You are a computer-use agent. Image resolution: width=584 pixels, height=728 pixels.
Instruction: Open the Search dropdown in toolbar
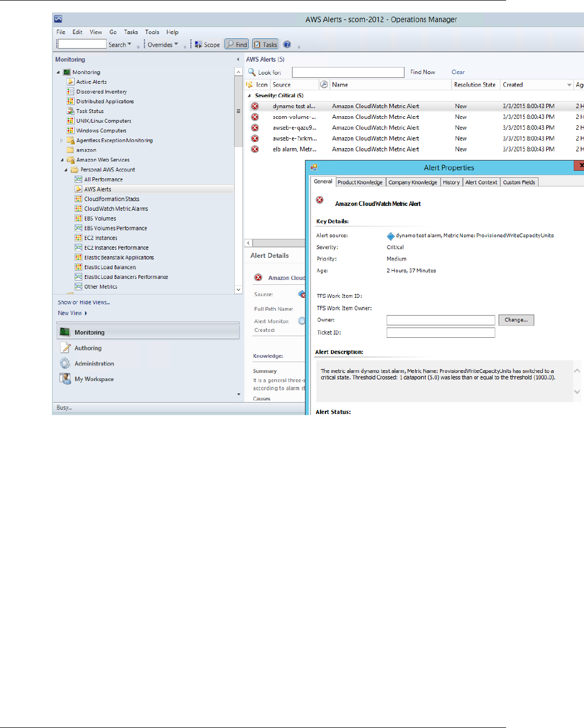[x=120, y=45]
